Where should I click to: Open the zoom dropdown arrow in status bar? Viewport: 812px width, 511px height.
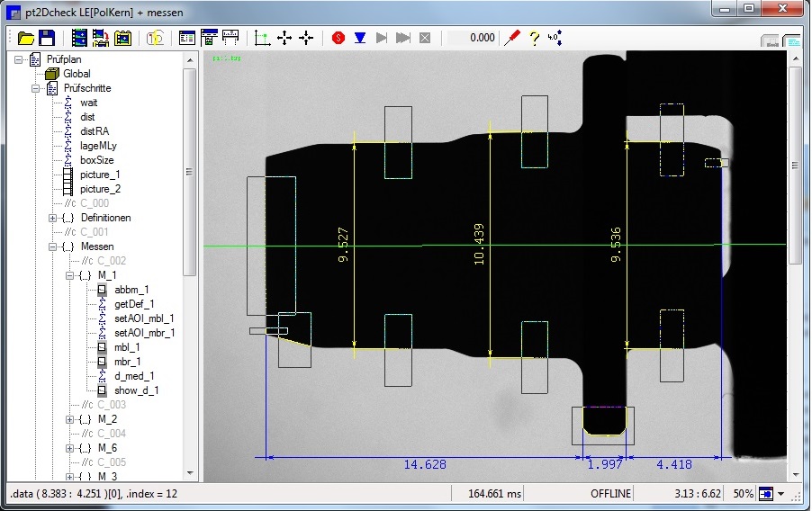781,494
